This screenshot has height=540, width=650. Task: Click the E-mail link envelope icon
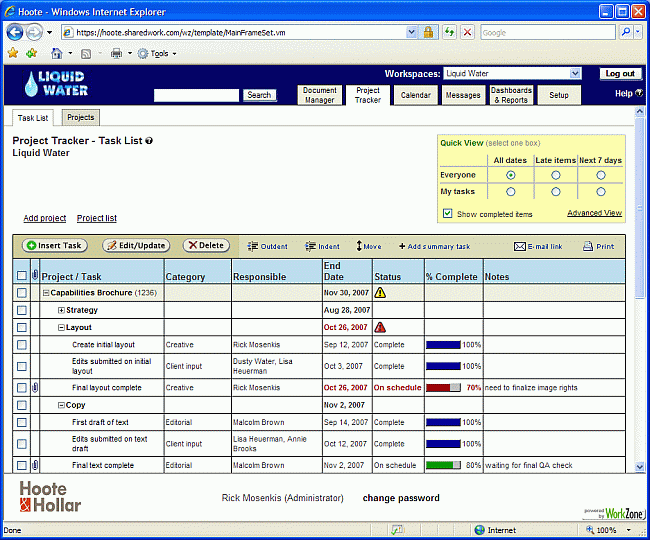click(520, 247)
